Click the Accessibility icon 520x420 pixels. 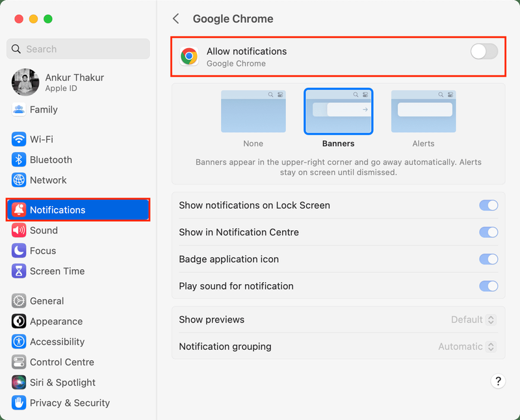[x=19, y=342]
